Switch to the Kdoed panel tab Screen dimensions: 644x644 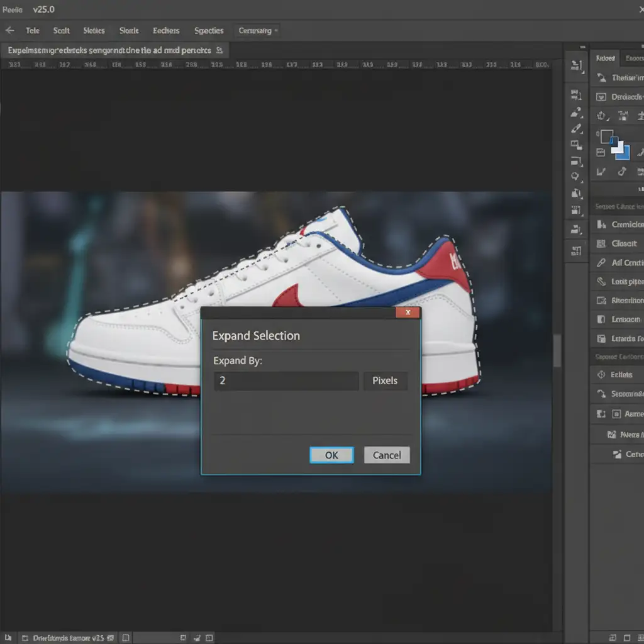point(605,58)
